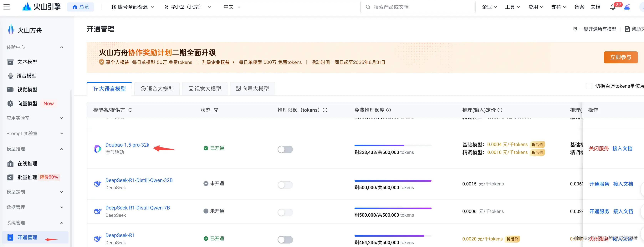The image size is (644, 247).
Task: Collapse the 系统管理 sidebar section
Action: [62, 223]
